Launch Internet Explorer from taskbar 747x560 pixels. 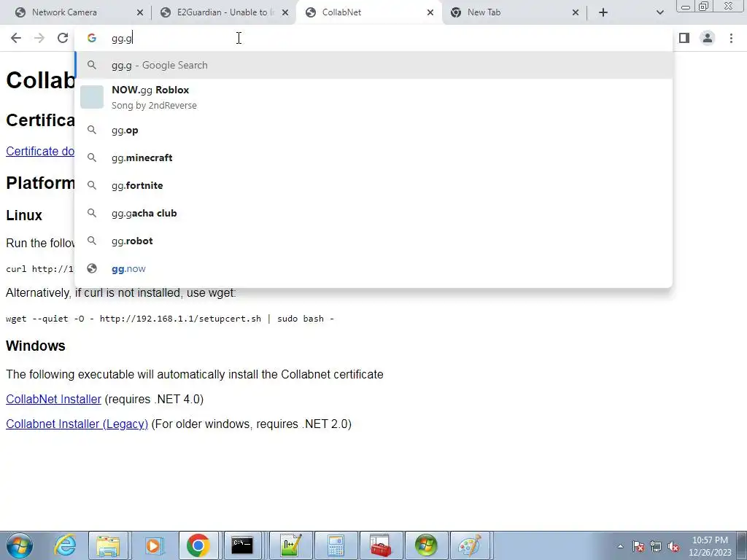[x=65, y=545]
